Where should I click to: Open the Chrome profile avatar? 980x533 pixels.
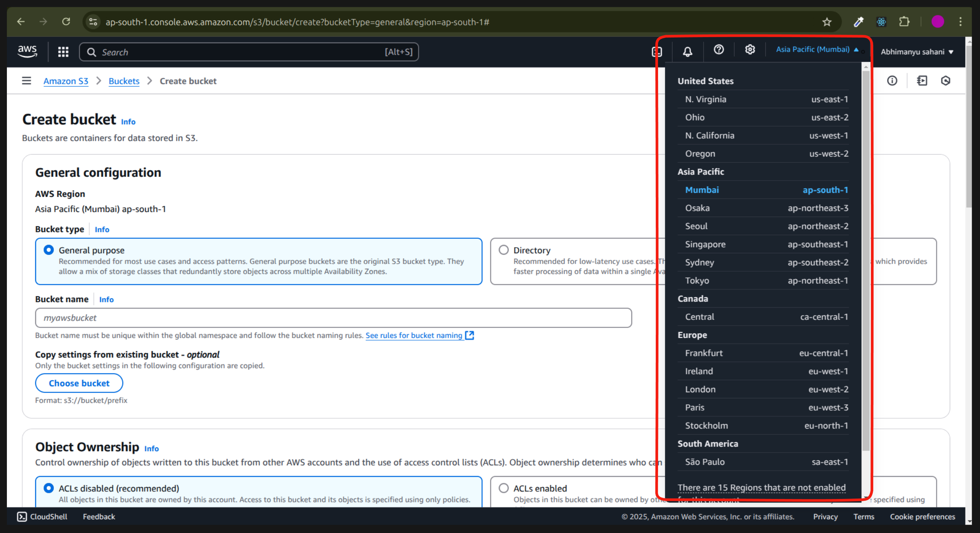coord(938,22)
